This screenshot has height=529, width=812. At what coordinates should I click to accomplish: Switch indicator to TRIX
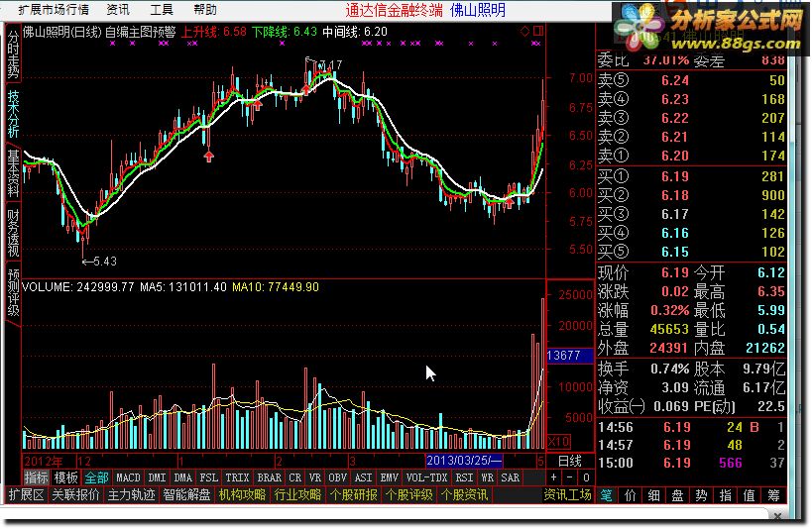click(237, 477)
